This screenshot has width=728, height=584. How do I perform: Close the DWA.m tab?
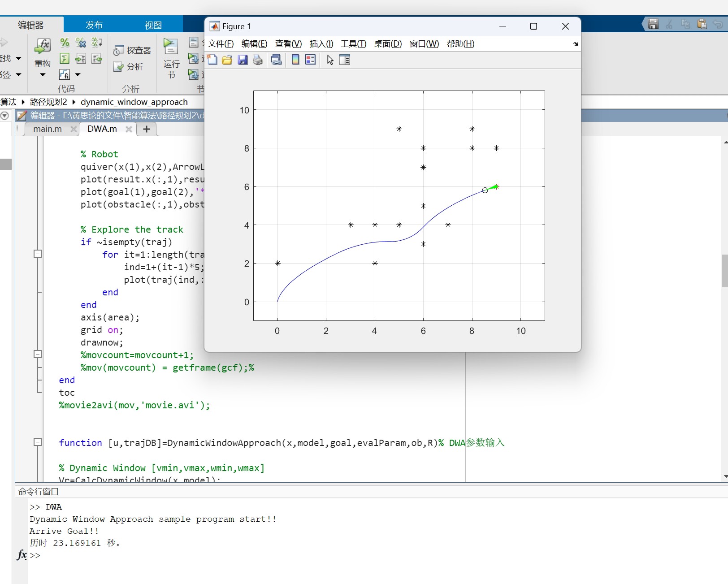pos(129,129)
